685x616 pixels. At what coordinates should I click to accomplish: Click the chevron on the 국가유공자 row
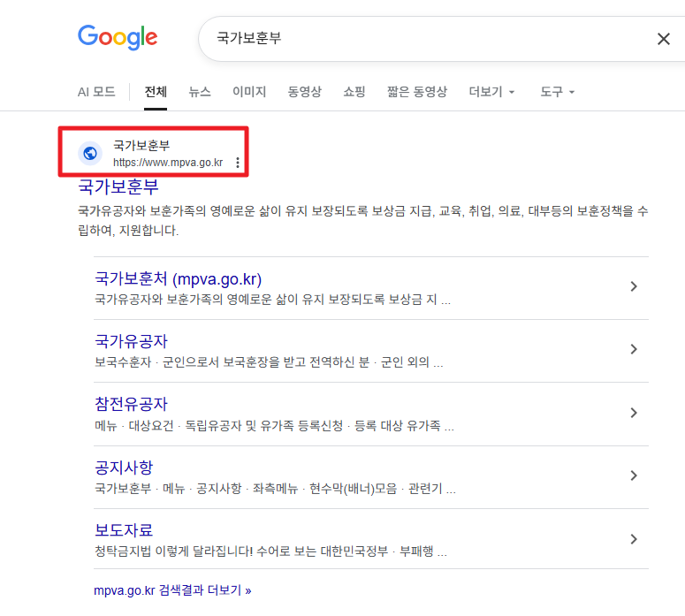pos(634,349)
